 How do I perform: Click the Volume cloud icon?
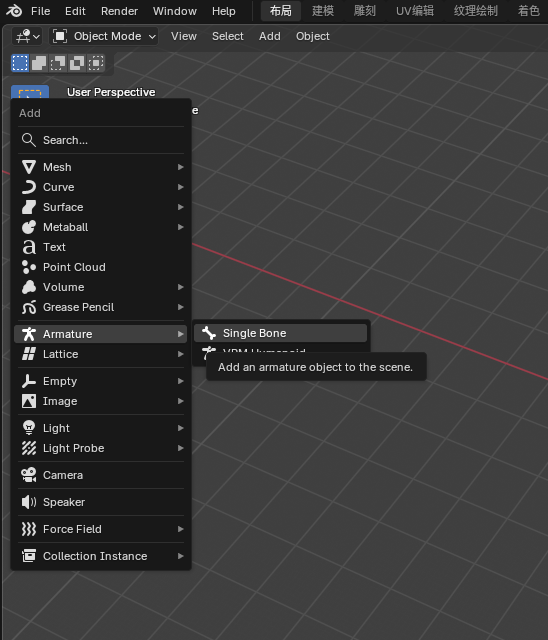(29, 287)
